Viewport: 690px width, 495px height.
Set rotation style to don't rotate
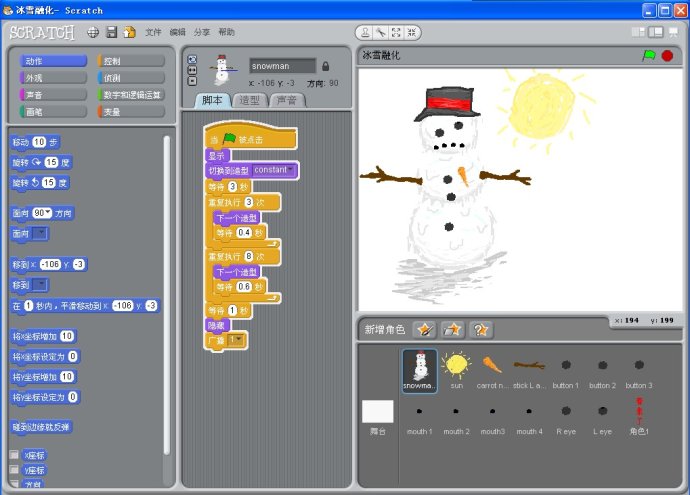click(192, 81)
